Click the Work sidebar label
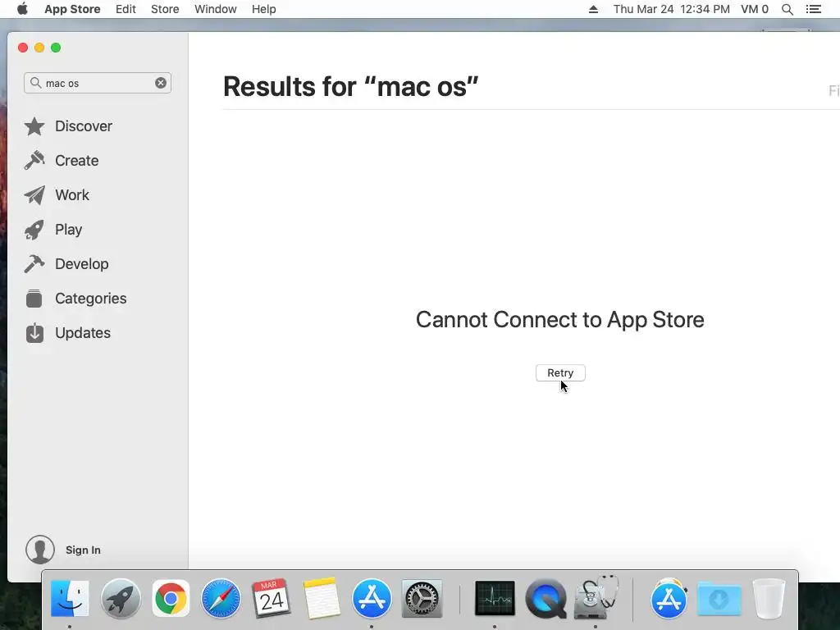This screenshot has height=630, width=840. tap(72, 195)
